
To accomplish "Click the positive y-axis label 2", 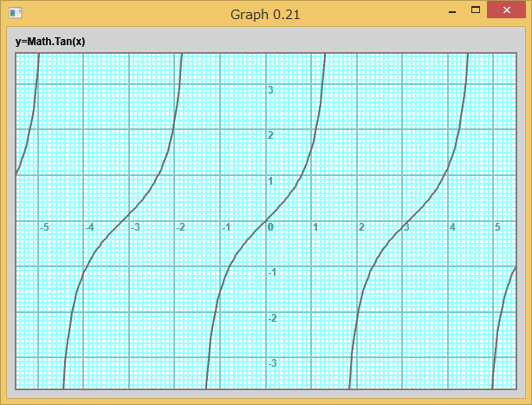I will (270, 135).
